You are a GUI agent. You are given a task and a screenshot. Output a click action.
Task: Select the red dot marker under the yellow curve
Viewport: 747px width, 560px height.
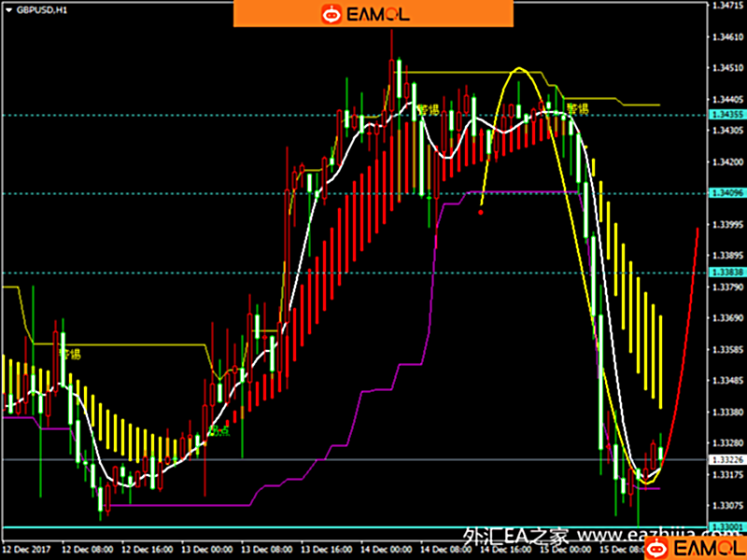(x=481, y=212)
